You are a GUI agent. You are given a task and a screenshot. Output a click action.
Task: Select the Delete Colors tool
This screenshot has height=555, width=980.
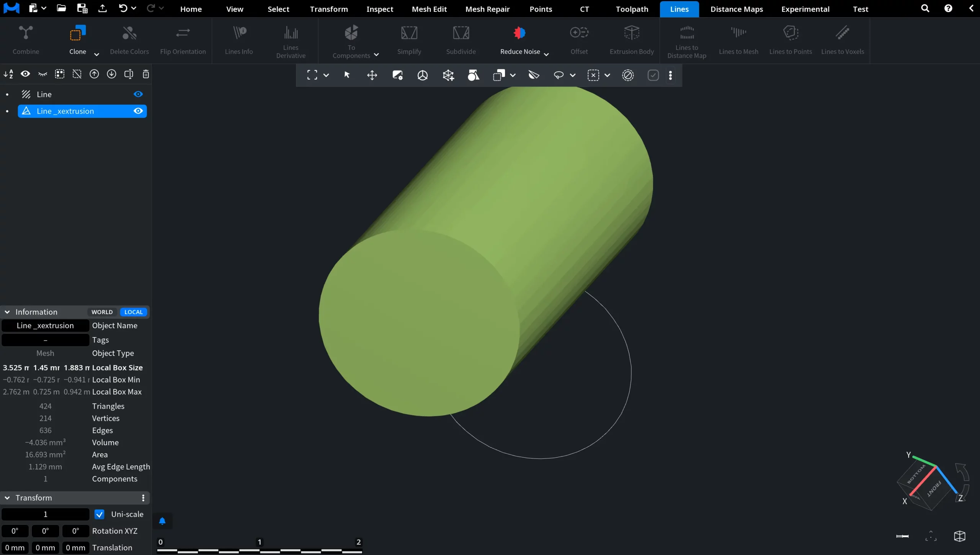click(129, 40)
